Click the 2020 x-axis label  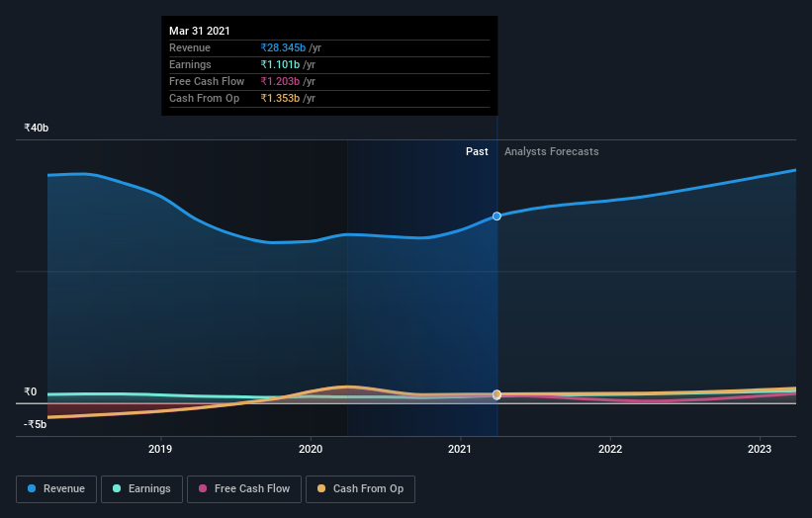[311, 449]
